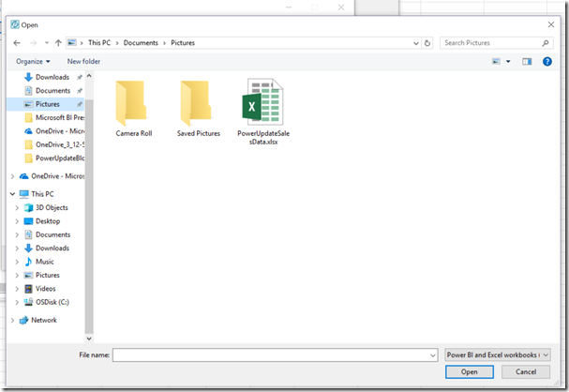Click the Open dialog title icon
The image size is (569, 392).
(15, 24)
